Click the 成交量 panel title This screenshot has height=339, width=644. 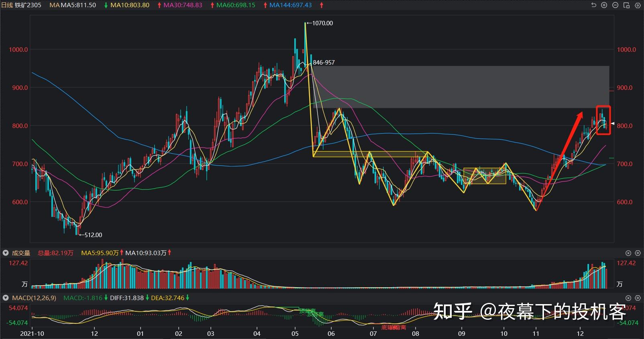click(x=21, y=253)
